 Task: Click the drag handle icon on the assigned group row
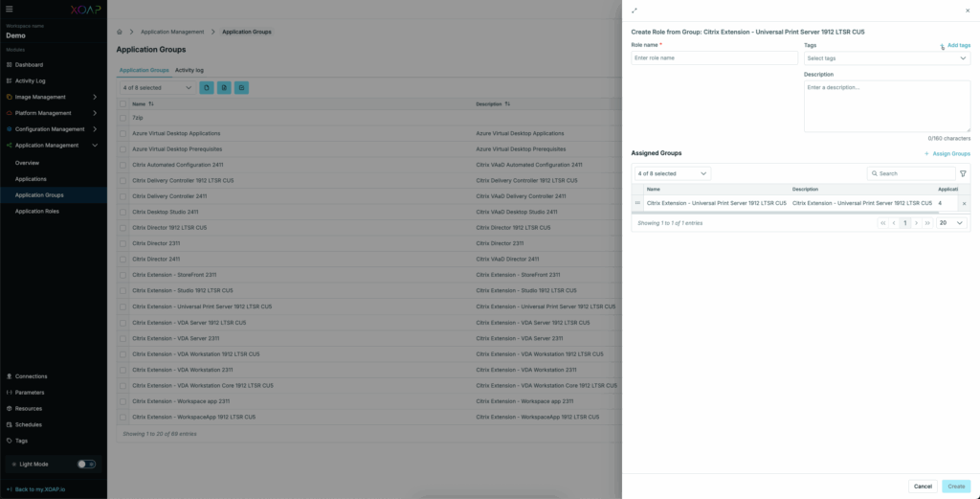point(637,203)
